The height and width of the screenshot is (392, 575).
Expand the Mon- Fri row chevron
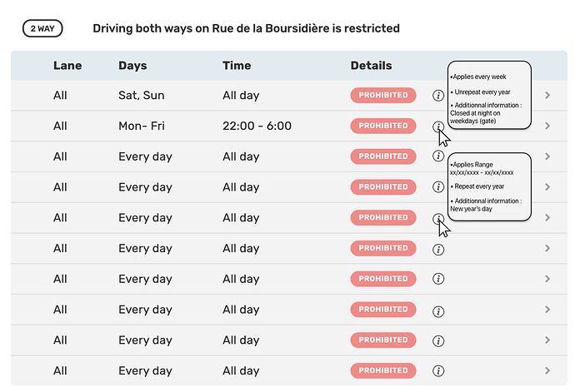tap(547, 126)
